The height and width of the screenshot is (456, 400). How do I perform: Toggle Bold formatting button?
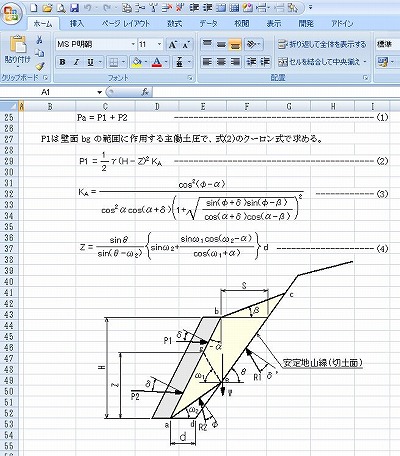62,62
